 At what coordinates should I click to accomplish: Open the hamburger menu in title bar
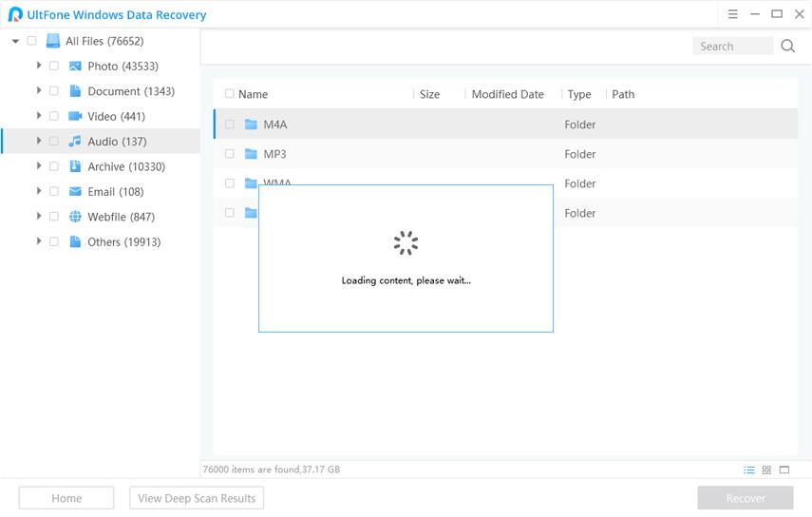coord(732,14)
